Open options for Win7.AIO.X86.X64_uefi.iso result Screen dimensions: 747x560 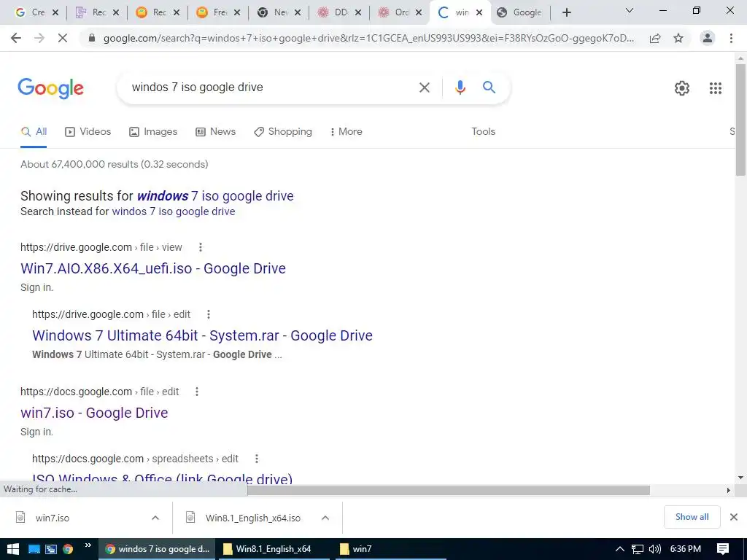point(201,247)
